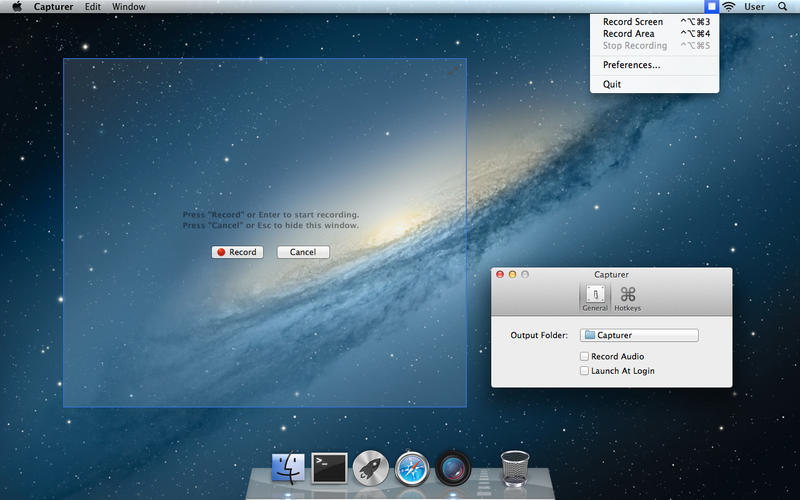The image size is (800, 500).
Task: Open Finder from the dock
Action: tap(288, 467)
